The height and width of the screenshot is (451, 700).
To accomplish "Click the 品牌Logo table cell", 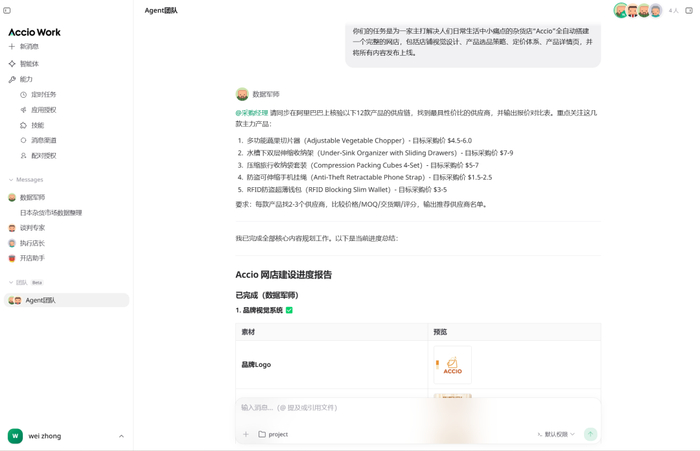I will pos(331,365).
